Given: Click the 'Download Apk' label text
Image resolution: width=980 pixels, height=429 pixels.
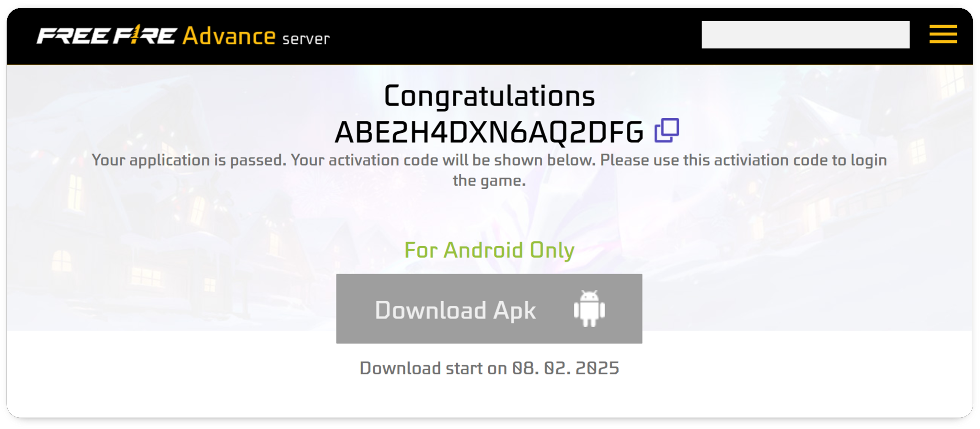Looking at the screenshot, I should [x=455, y=310].
